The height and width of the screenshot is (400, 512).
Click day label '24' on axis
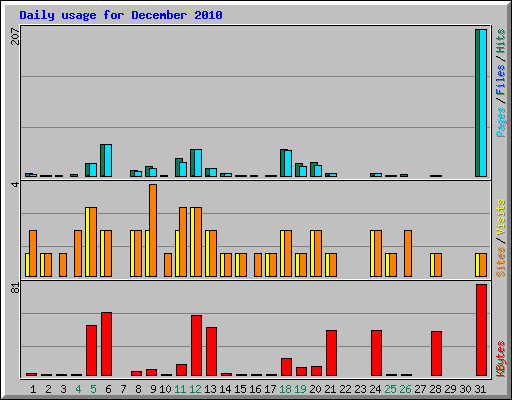point(375,389)
